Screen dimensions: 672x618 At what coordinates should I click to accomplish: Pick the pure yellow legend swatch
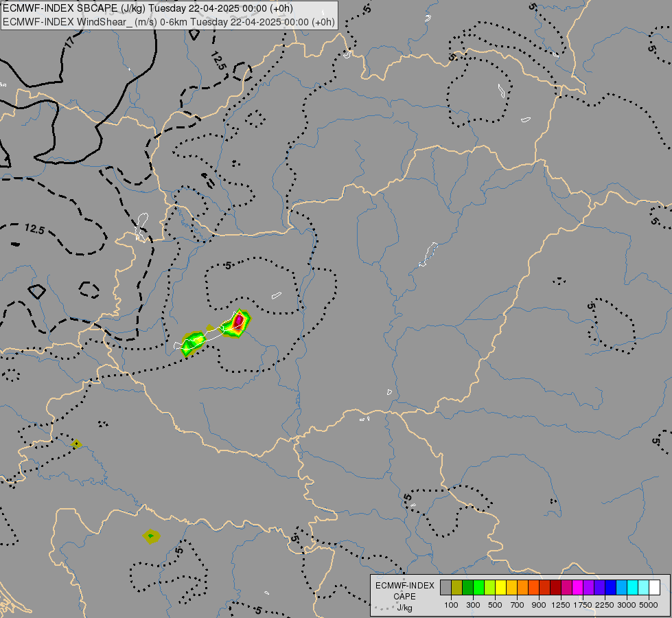click(500, 587)
